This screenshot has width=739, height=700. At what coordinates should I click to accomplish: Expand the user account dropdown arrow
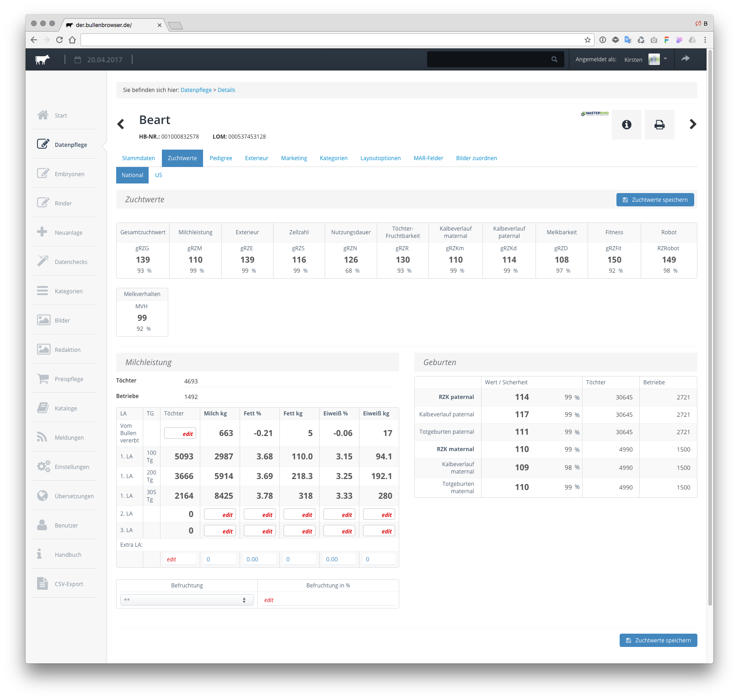[665, 59]
